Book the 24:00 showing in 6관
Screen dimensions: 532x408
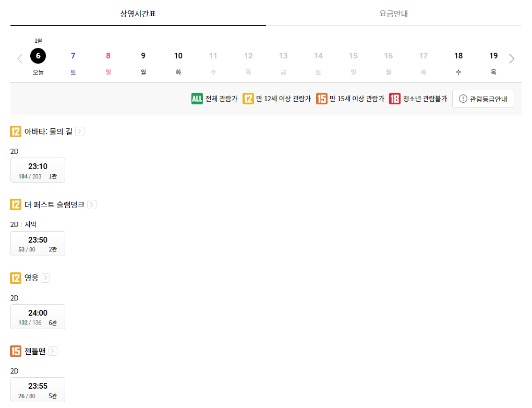38,317
